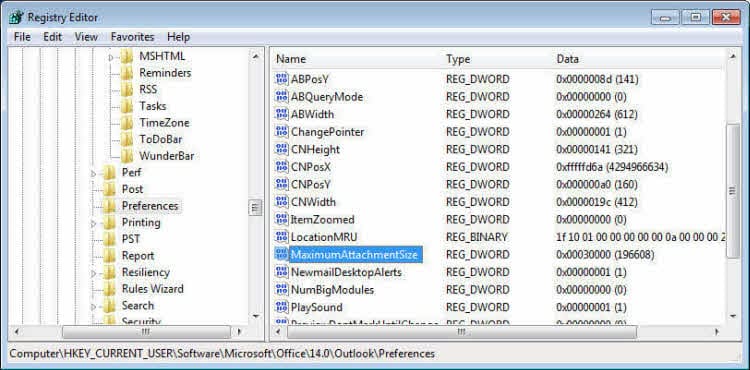The width and height of the screenshot is (750, 370).
Task: Expand the Resiliency key node
Action: click(94, 273)
